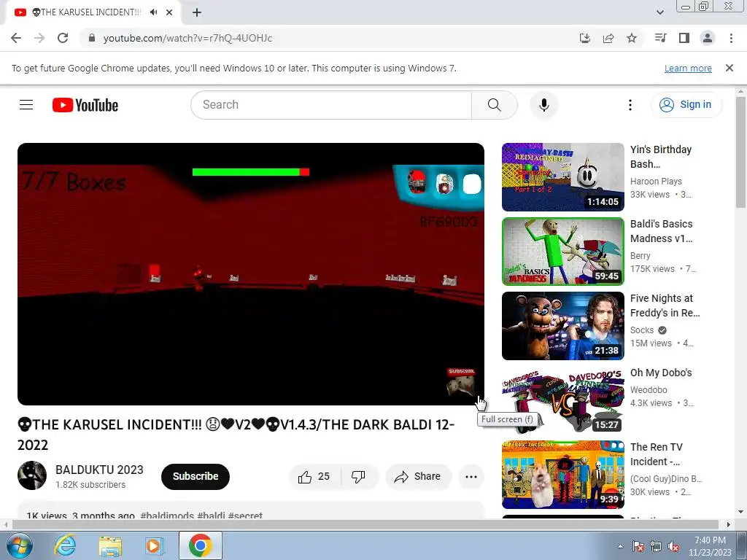747x560 pixels.
Task: Open Baldi's Basics Madness thumbnail
Action: [x=562, y=252]
